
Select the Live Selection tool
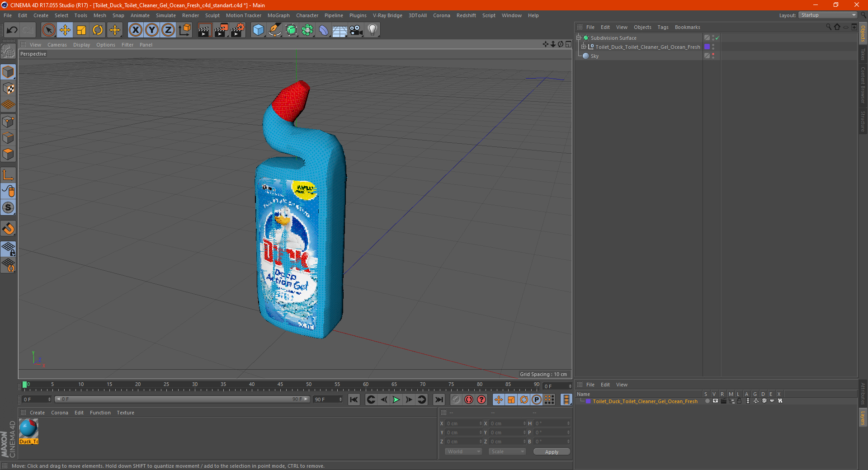click(48, 30)
